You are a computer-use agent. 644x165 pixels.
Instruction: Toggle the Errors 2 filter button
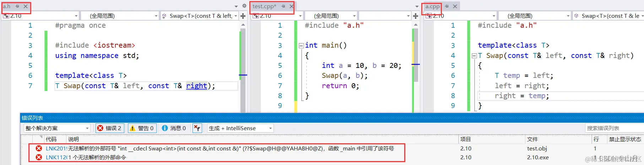coord(109,128)
